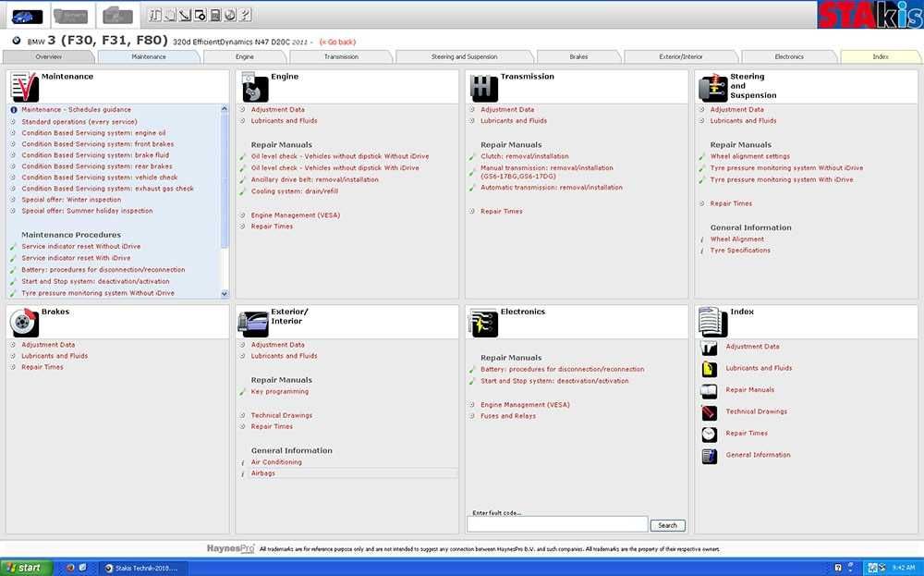
Task: Switch to the Brakes tab
Action: [x=578, y=56]
